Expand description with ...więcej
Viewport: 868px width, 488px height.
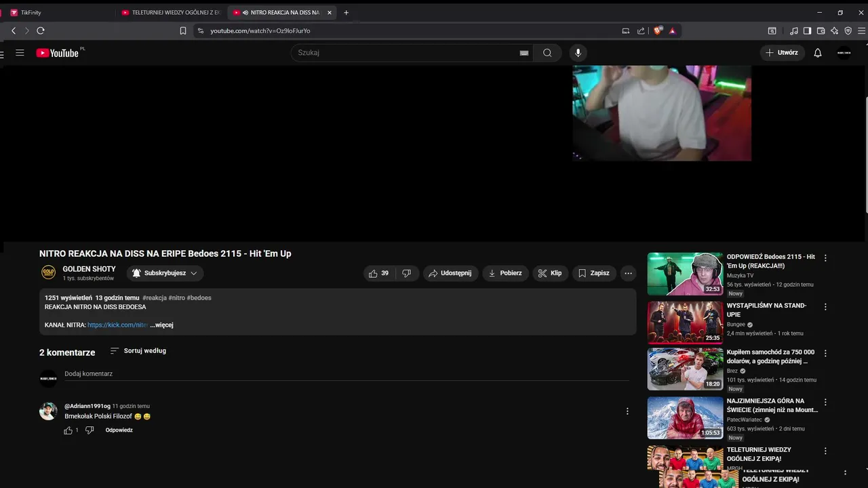(x=161, y=325)
